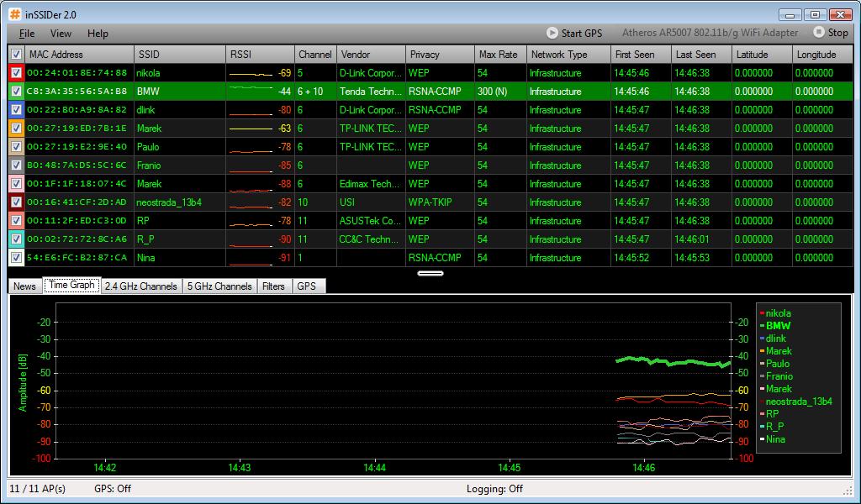
Task: Click the Last Seen value 14:45:53
Action: 692,258
